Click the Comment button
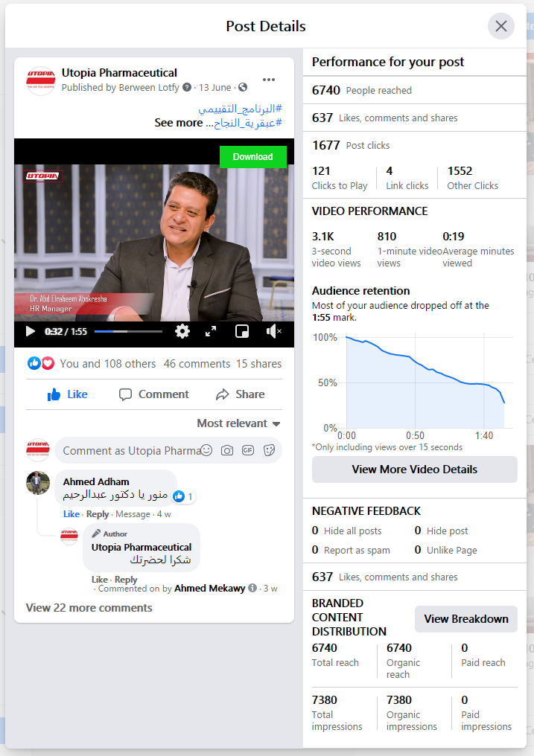Viewport: 534px width, 756px height. 154,394
